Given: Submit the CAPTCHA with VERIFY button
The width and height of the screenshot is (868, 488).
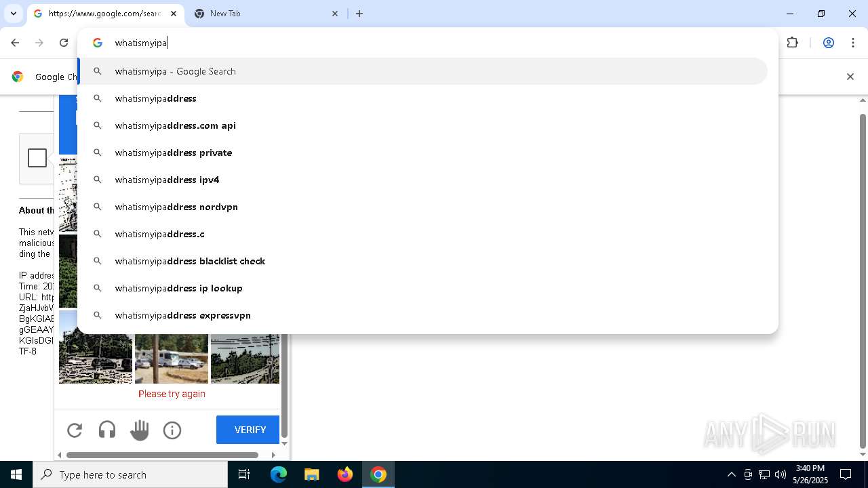Looking at the screenshot, I should click(248, 430).
